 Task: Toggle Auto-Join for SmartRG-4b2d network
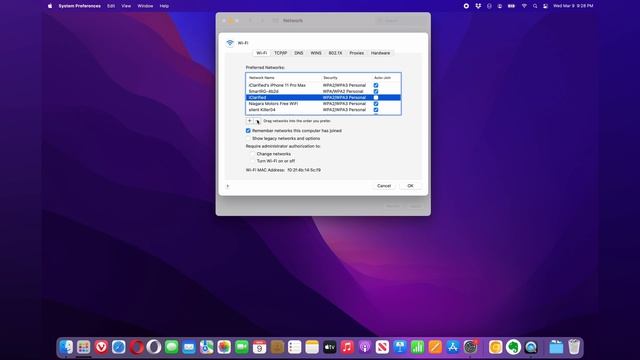(376, 91)
